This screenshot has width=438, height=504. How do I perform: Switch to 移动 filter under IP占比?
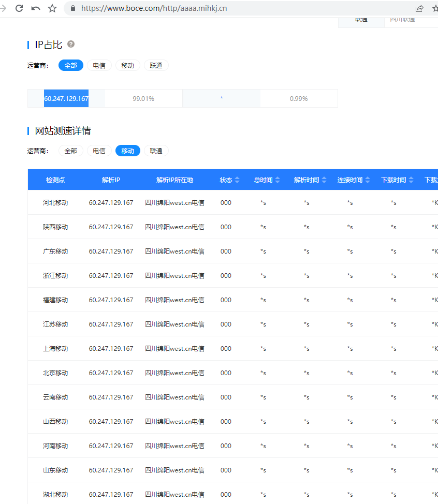click(x=127, y=66)
